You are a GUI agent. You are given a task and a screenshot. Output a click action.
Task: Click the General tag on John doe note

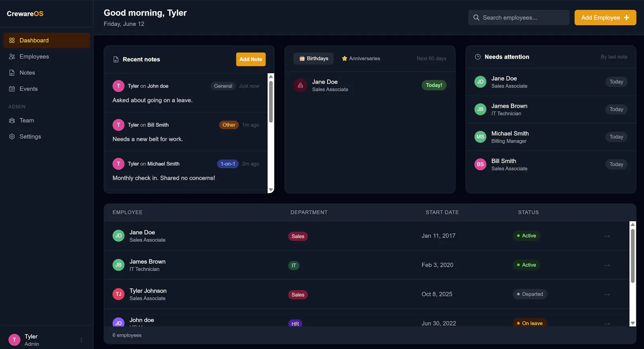point(223,86)
